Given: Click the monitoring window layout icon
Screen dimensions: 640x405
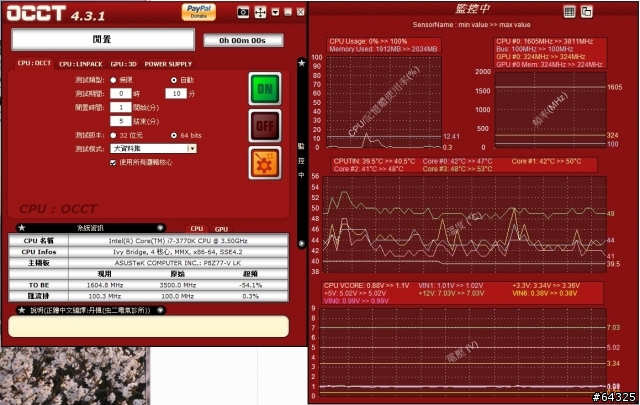Looking at the screenshot, I should [x=587, y=12].
